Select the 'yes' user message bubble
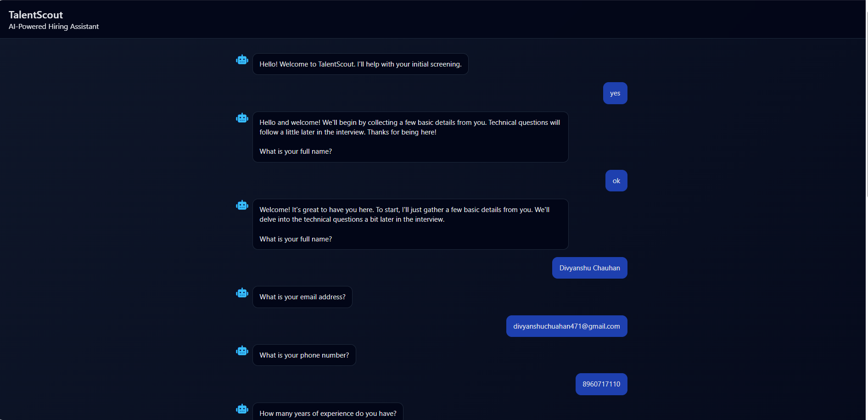The height and width of the screenshot is (420, 868). [x=615, y=93]
